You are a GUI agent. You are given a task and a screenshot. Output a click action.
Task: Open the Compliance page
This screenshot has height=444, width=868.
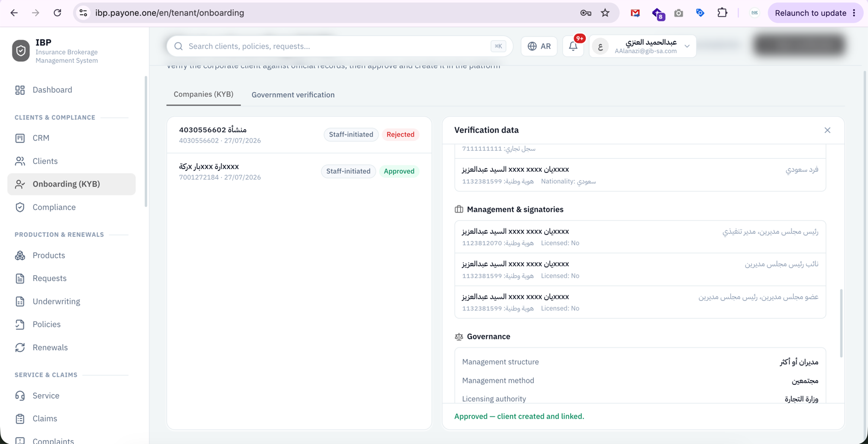[x=72, y=207]
